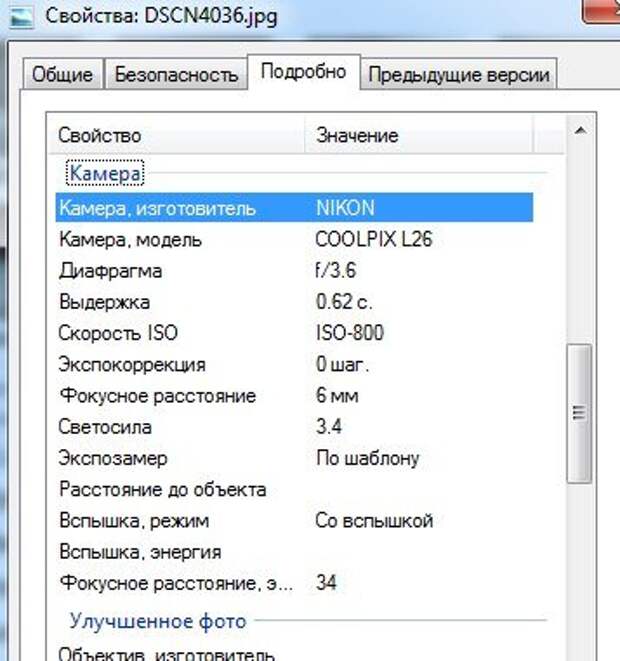
Task: Switch to the Общие tab
Action: click(x=62, y=75)
